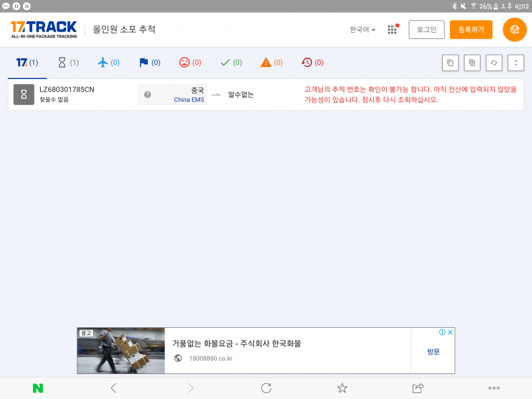Image resolution: width=532 pixels, height=399 pixels.
Task: Open the orange globe search button
Action: pos(514,30)
